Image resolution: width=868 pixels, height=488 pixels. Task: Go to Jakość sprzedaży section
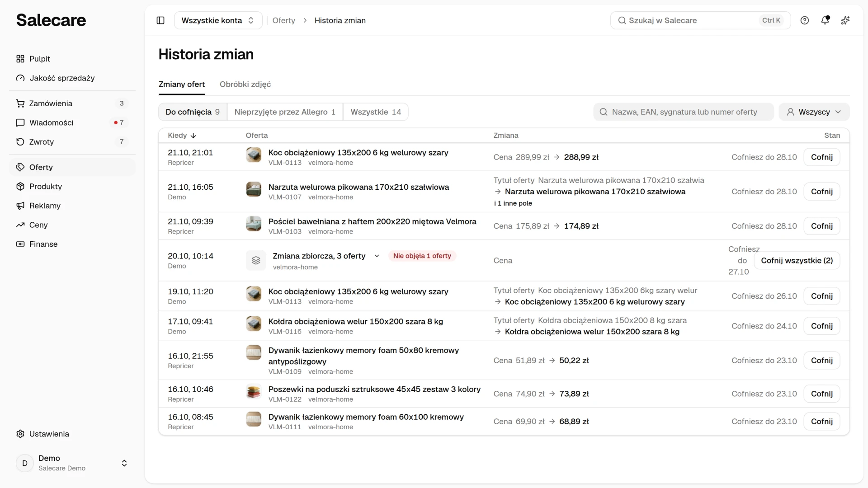72,78
